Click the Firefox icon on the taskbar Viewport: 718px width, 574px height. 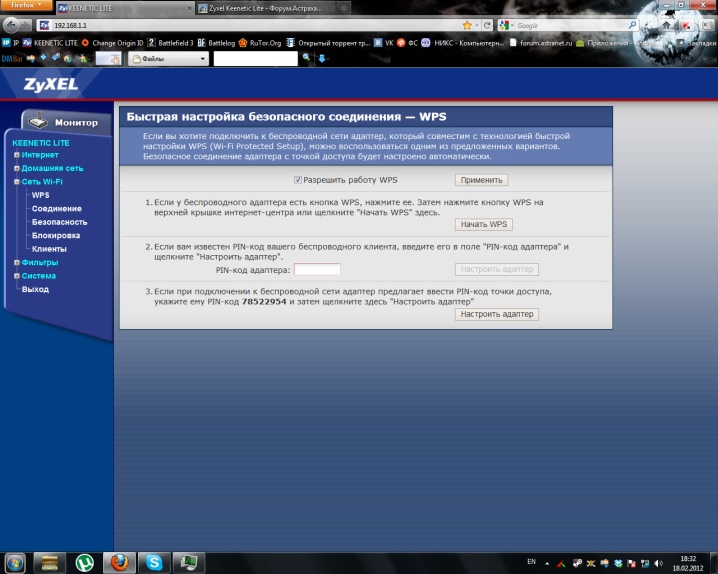click(119, 563)
